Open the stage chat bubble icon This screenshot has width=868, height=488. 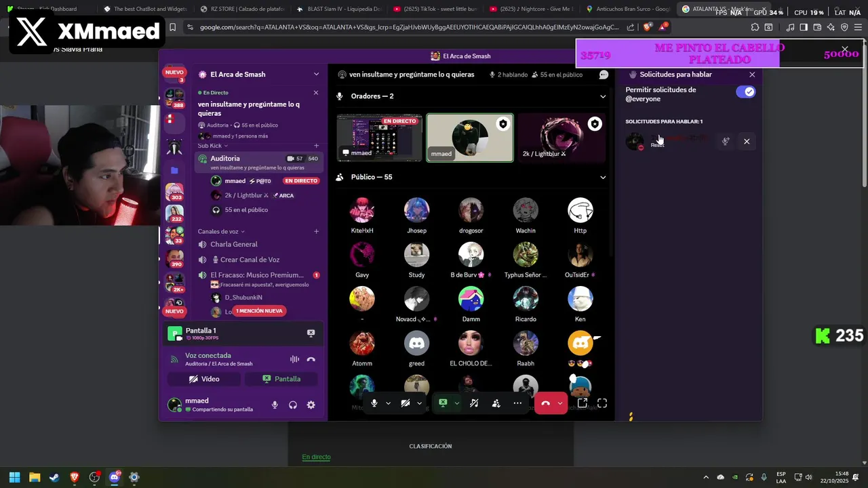point(604,75)
